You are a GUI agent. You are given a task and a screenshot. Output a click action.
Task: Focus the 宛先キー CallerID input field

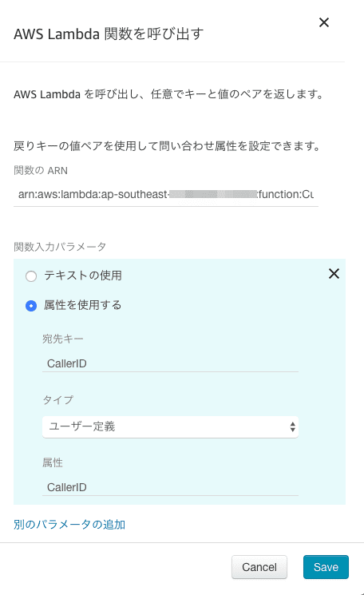tap(170, 363)
